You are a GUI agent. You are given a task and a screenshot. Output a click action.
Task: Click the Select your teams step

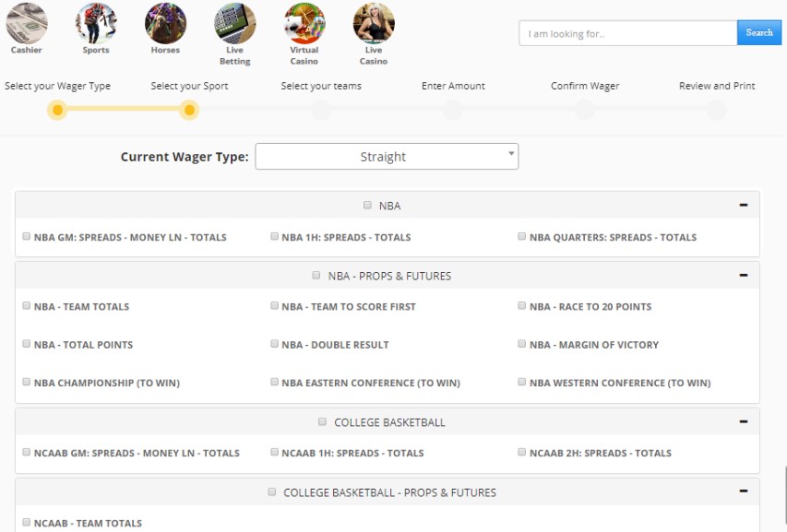click(321, 111)
